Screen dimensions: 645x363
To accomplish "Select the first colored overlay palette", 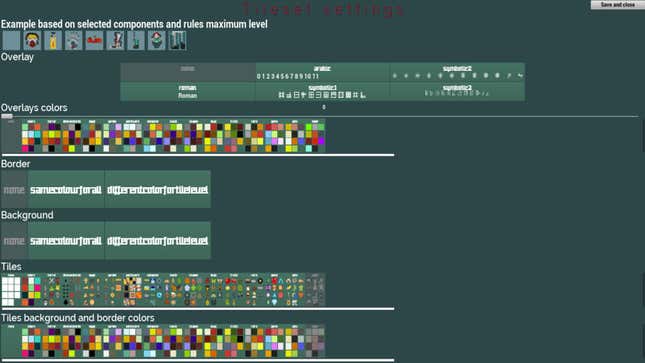I will point(31,136).
